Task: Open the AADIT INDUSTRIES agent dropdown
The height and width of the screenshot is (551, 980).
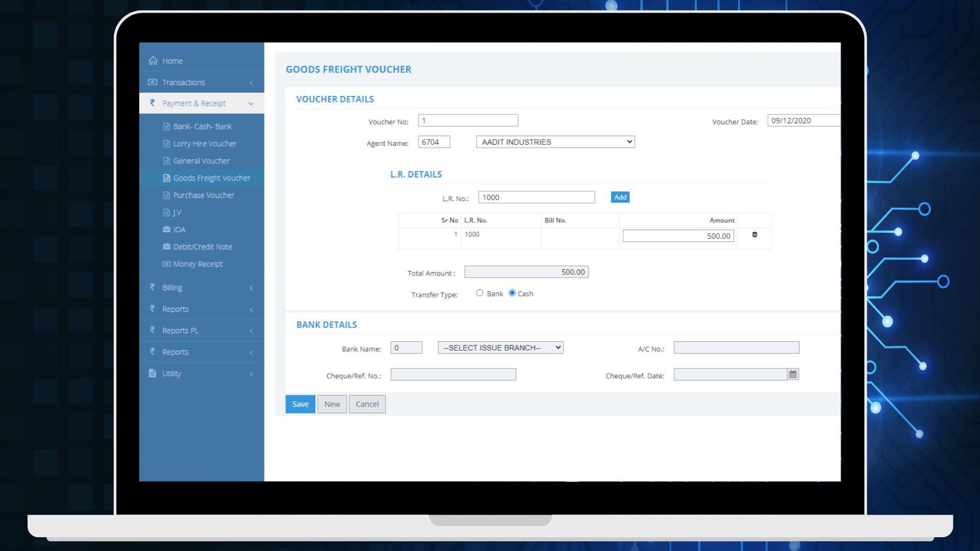Action: [555, 142]
